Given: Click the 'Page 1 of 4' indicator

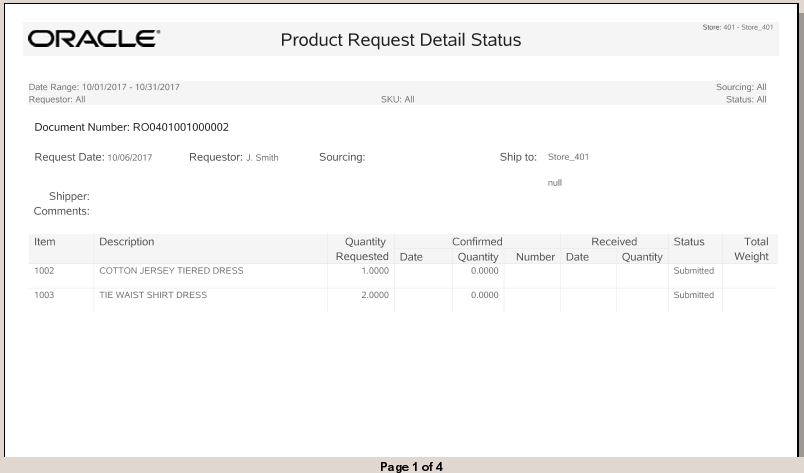Looking at the screenshot, I should (411, 466).
